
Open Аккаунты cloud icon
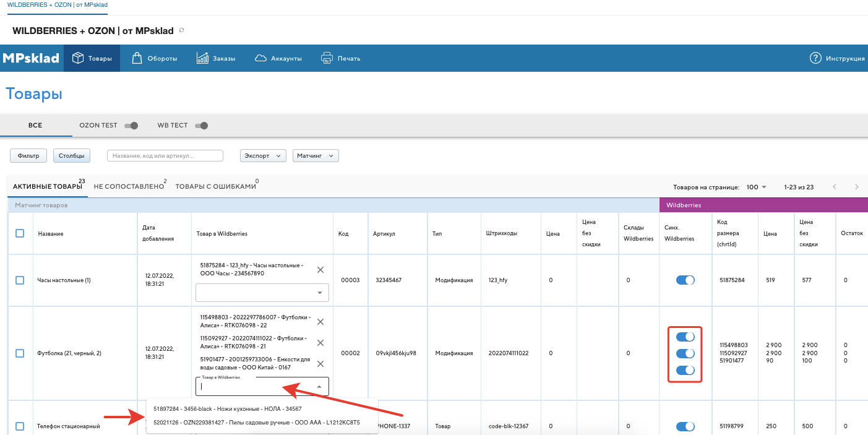point(260,58)
